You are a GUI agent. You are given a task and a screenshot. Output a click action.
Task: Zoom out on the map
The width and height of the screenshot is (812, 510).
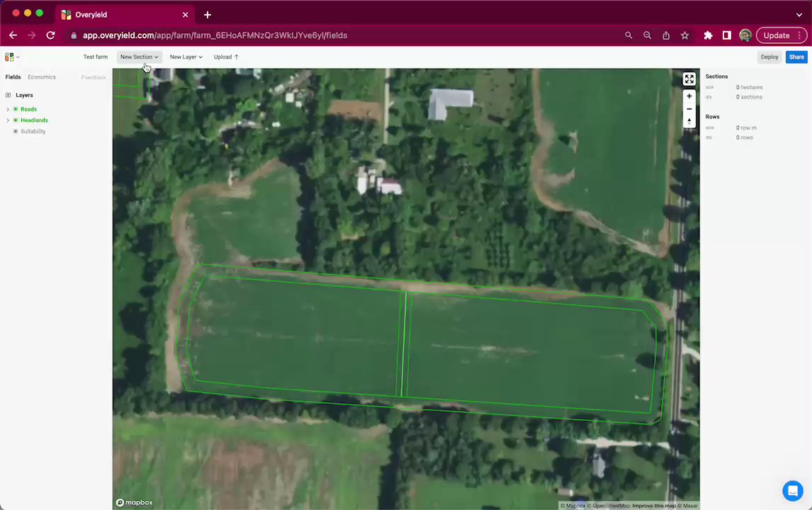[689, 109]
